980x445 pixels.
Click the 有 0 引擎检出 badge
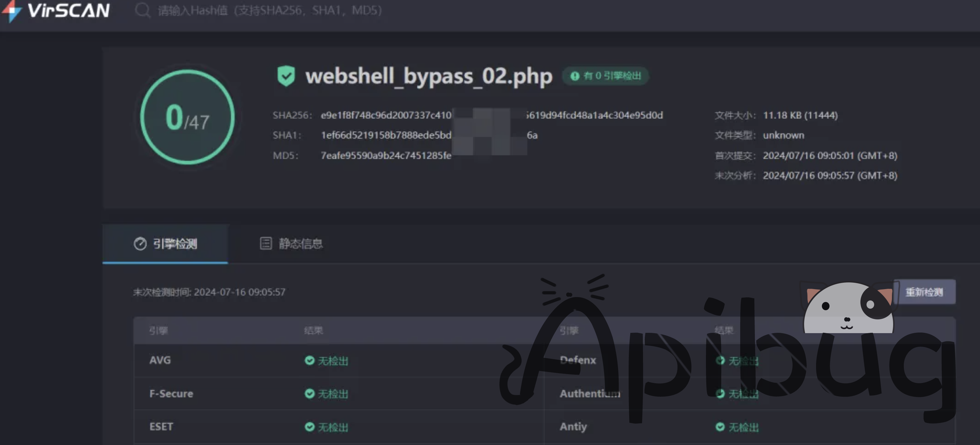pyautogui.click(x=605, y=76)
